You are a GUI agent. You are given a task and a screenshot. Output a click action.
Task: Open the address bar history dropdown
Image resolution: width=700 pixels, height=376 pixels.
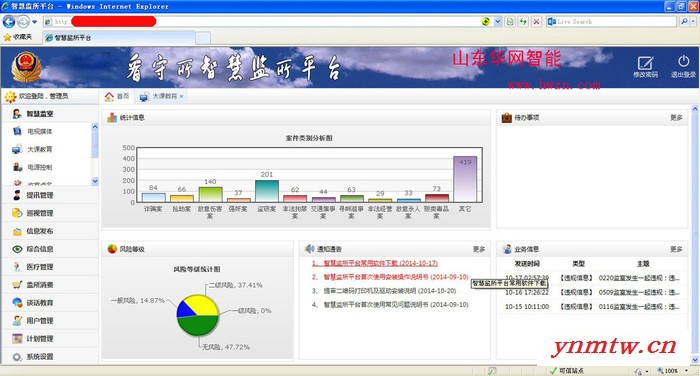point(498,21)
